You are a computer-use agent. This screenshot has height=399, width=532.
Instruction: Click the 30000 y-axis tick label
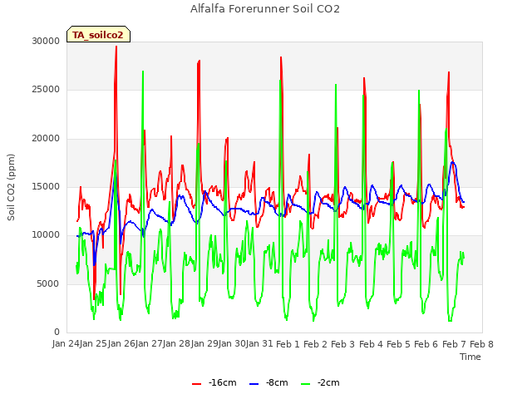point(46,41)
